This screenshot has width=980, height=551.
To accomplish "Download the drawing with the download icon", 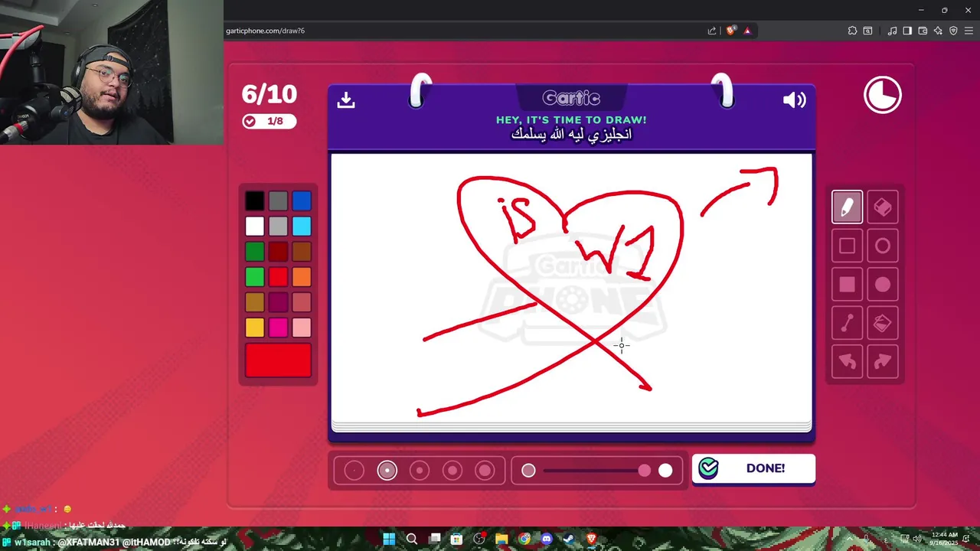I will click(346, 100).
